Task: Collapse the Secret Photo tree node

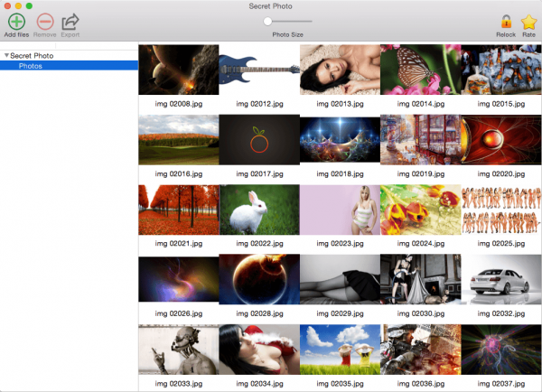Action: point(6,55)
